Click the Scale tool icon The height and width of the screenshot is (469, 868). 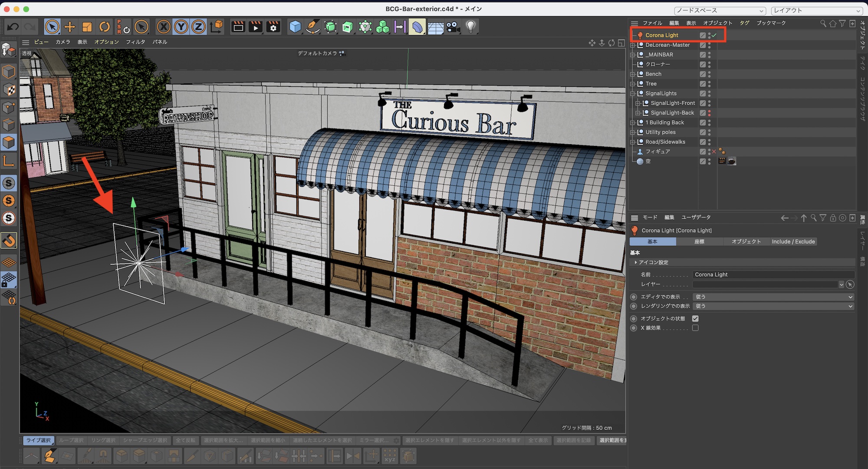coord(87,27)
